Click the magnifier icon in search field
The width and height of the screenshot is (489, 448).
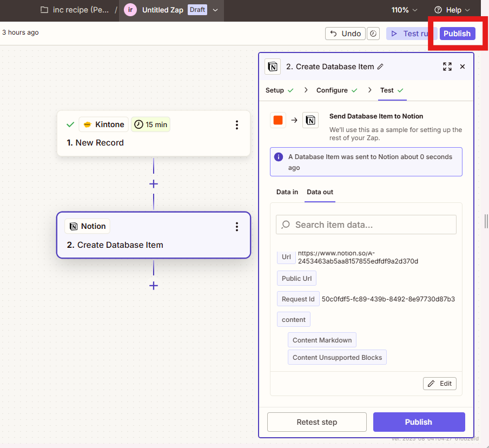pos(286,225)
